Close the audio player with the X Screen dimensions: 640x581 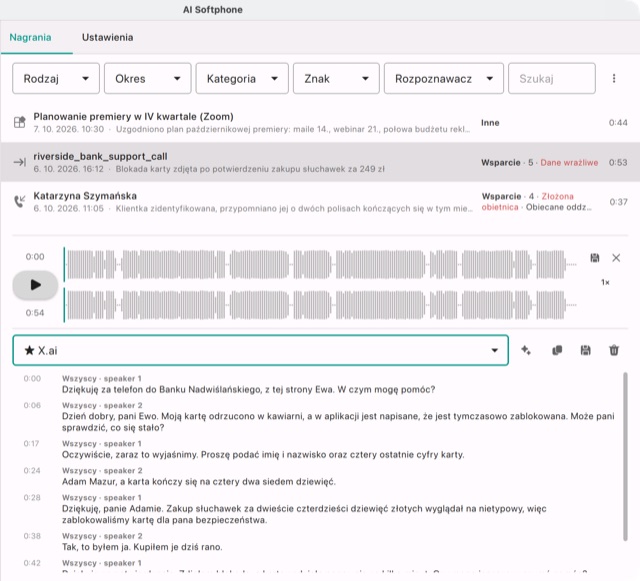pos(616,258)
